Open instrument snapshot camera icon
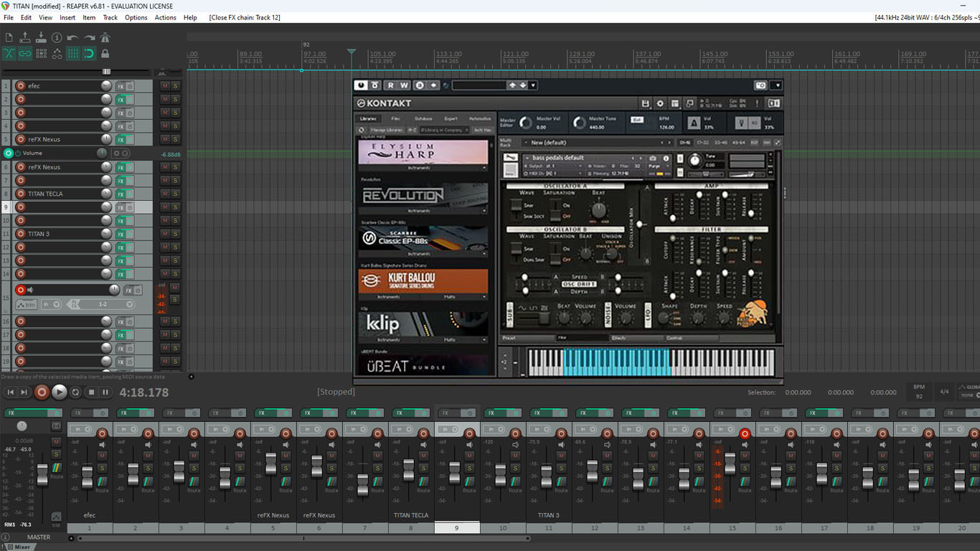Screen dimensions: 980x551 click(653, 158)
